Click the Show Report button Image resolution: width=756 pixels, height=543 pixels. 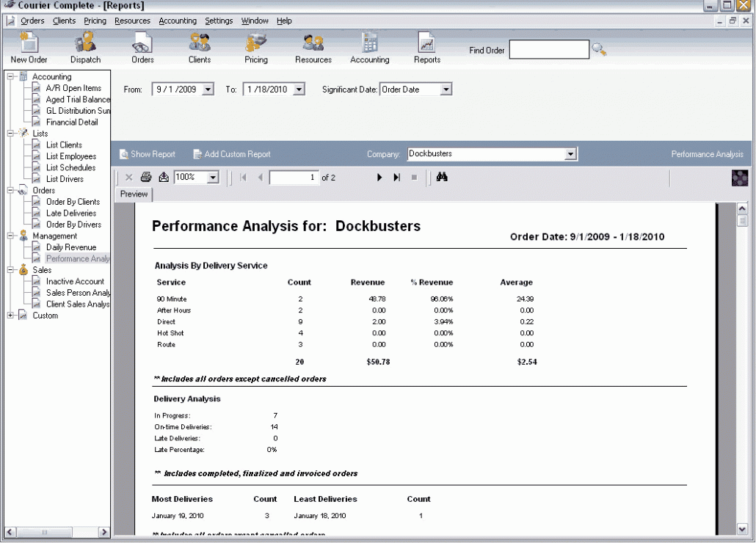(148, 154)
